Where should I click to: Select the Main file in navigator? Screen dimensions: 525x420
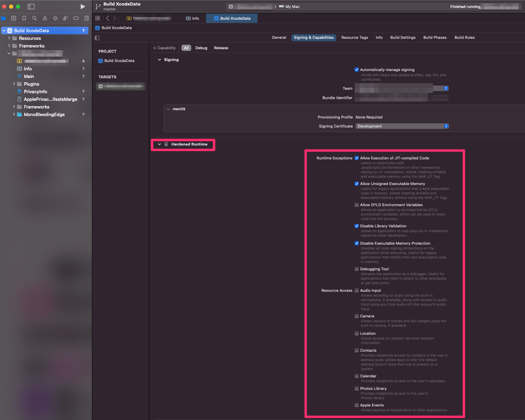coord(29,76)
